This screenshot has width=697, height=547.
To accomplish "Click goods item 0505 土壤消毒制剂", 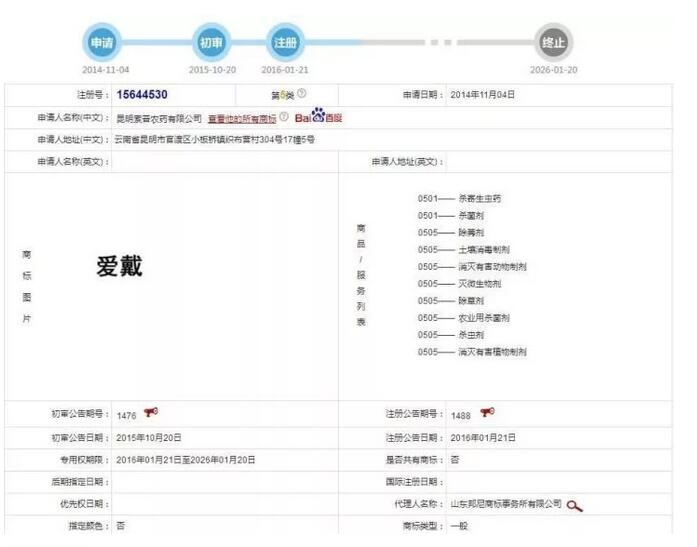I will [x=464, y=250].
